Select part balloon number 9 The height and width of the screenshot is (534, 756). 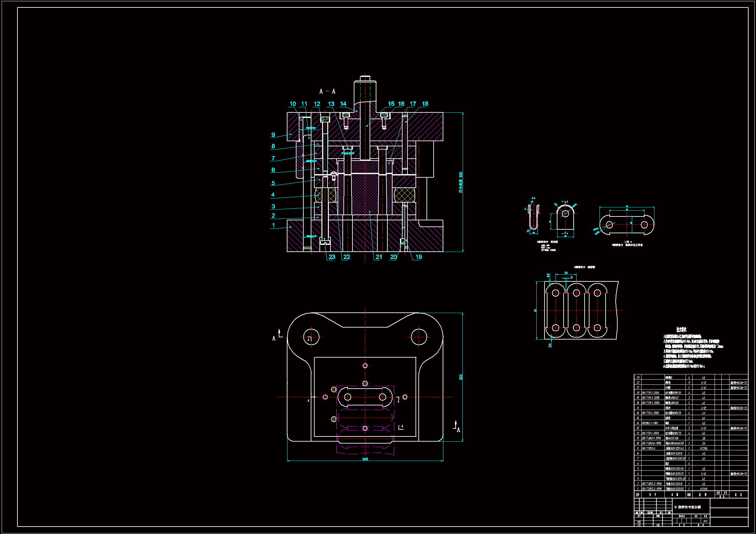(x=273, y=135)
